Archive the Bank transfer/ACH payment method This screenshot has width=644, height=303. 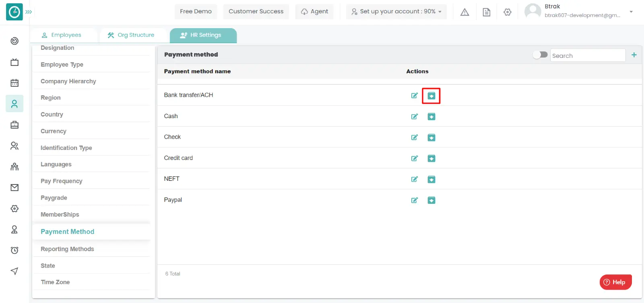point(431,96)
